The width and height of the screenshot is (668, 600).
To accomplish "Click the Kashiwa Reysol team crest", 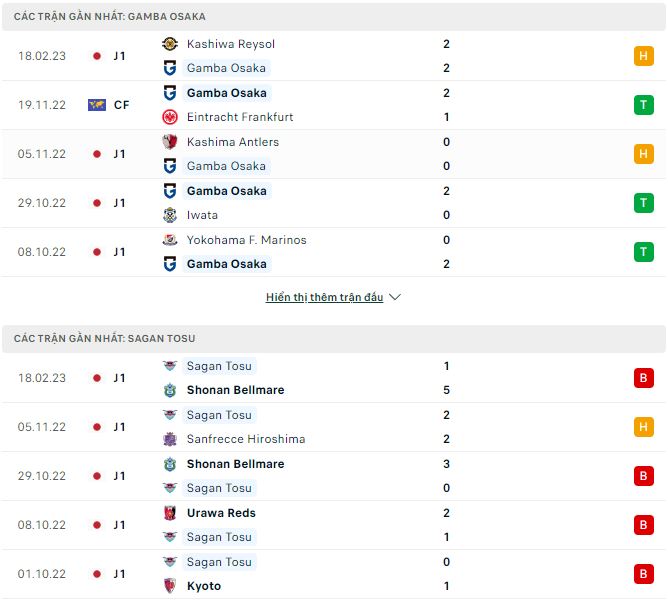I will point(169,44).
